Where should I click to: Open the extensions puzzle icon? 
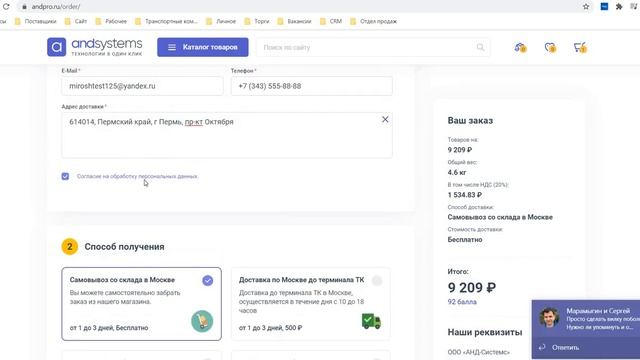619,7
